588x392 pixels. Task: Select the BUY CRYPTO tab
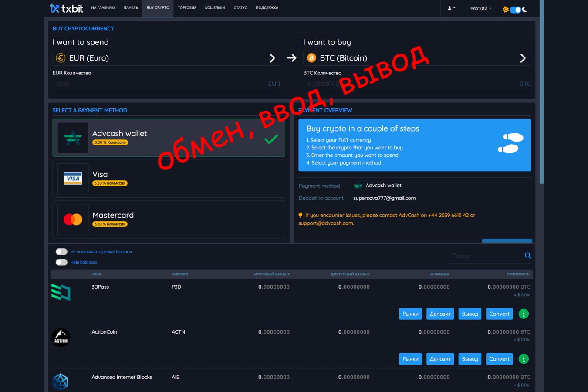click(158, 8)
